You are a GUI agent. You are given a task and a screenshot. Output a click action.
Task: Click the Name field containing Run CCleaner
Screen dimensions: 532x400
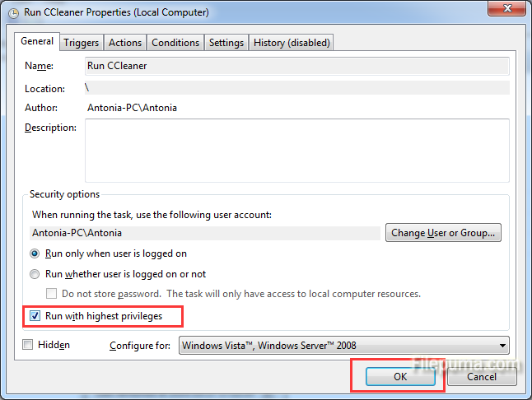click(x=296, y=66)
